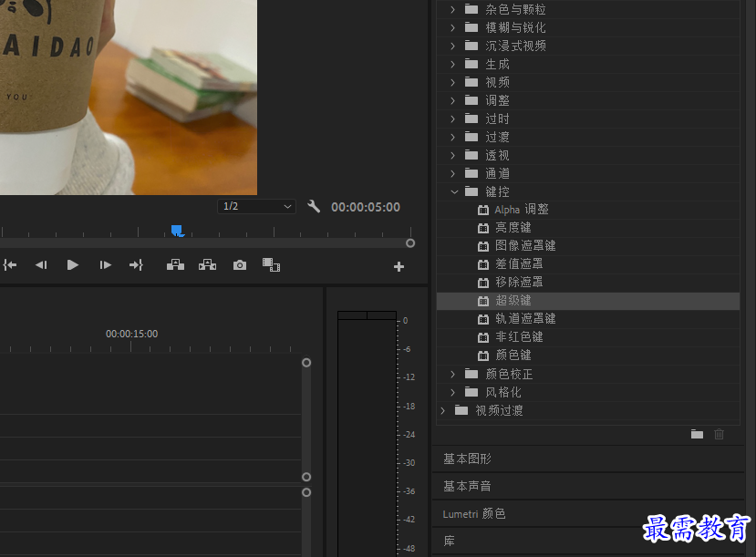Go to In point button

10,265
